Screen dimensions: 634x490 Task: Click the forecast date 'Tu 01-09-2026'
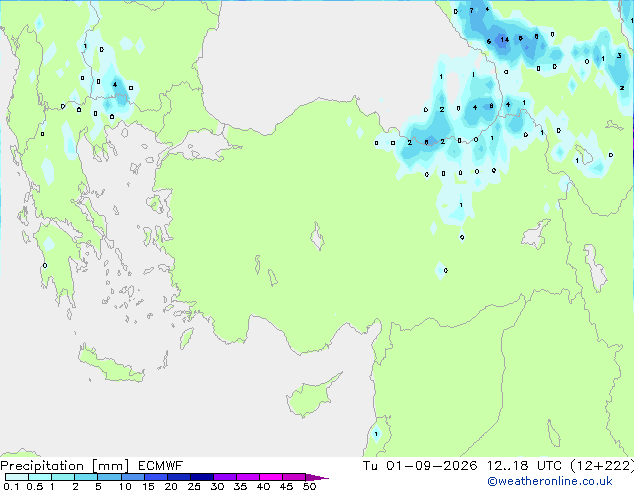420,466
